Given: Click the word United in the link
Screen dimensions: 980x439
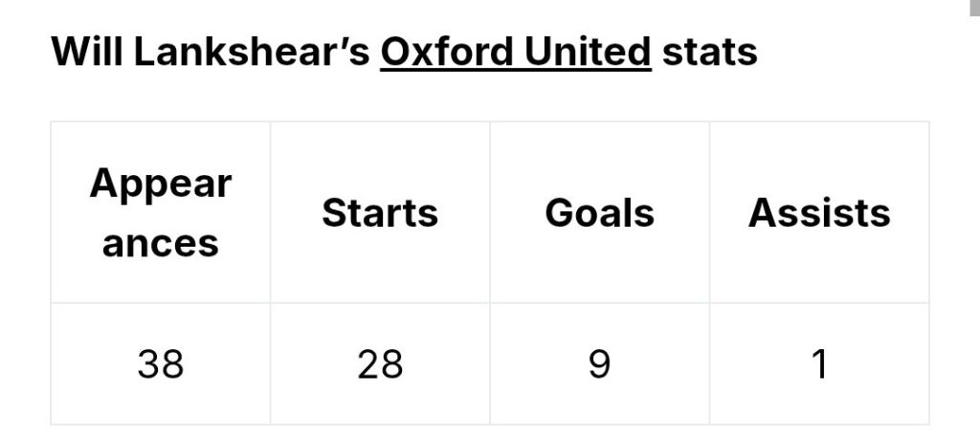Looking at the screenshot, I should 588,52.
